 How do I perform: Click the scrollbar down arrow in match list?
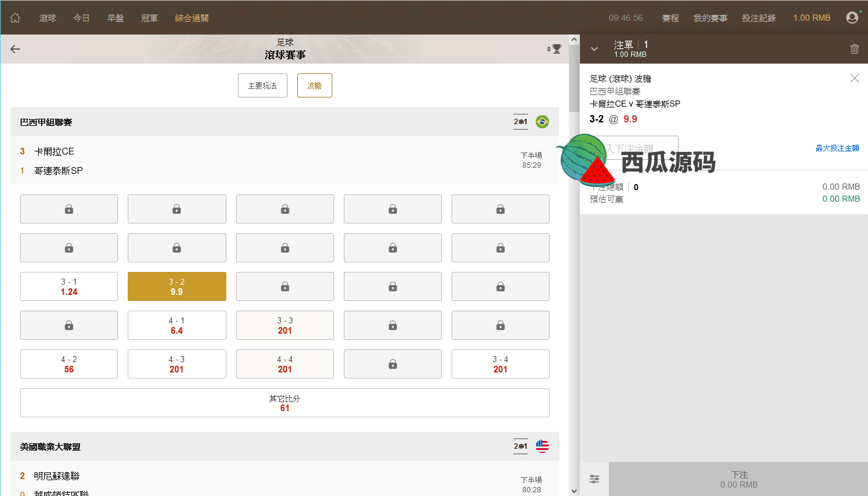pyautogui.click(x=574, y=491)
